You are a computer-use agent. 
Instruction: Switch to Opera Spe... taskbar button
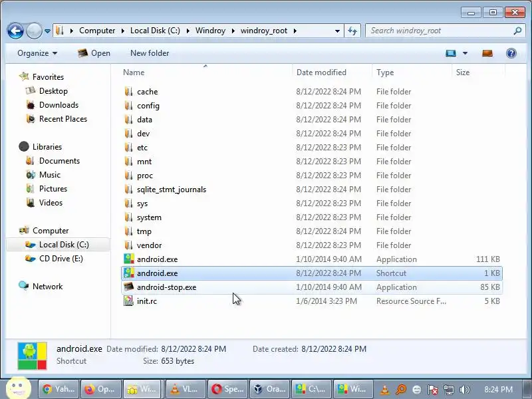coord(227,389)
